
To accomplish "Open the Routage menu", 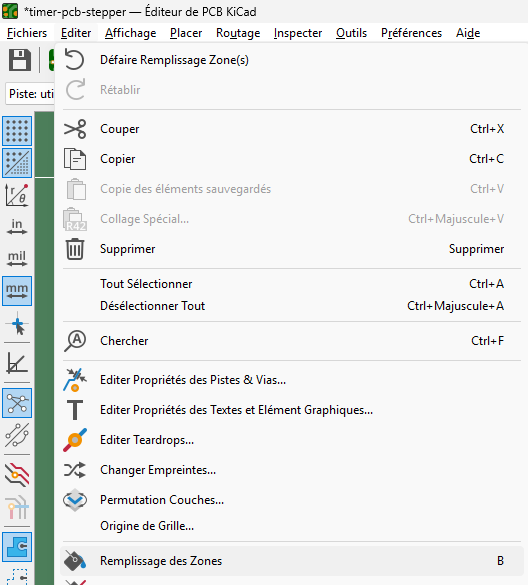I will 238,33.
